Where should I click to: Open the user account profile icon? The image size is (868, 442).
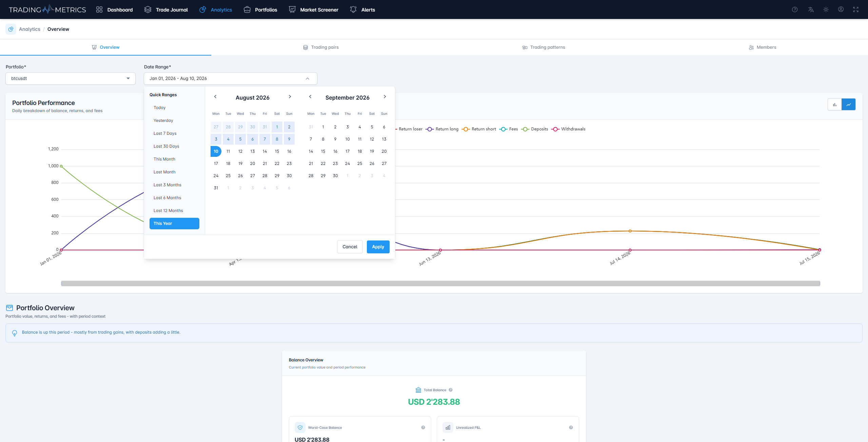(x=841, y=9)
